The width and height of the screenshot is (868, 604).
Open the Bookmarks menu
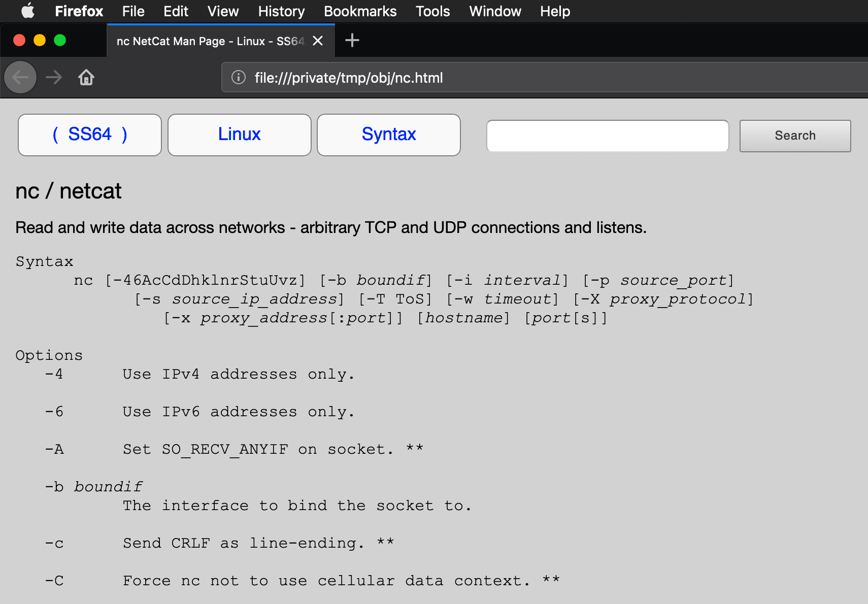click(x=360, y=11)
